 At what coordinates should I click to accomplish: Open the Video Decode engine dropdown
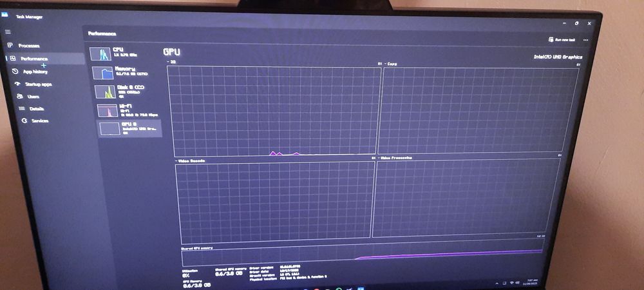point(190,160)
